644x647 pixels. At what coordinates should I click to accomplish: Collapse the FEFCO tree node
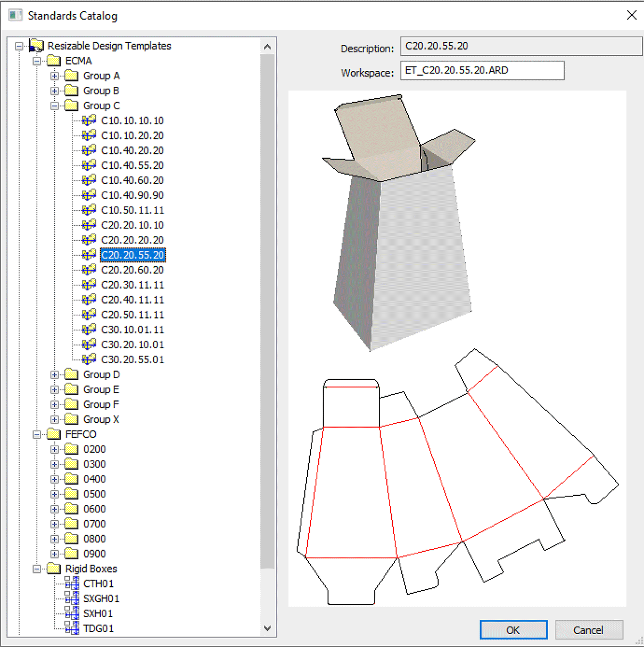pyautogui.click(x=37, y=435)
